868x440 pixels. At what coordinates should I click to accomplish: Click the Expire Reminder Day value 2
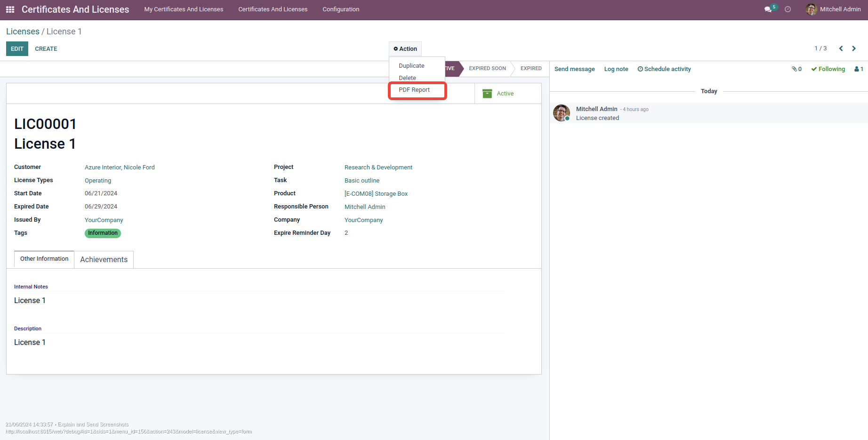[346, 233]
